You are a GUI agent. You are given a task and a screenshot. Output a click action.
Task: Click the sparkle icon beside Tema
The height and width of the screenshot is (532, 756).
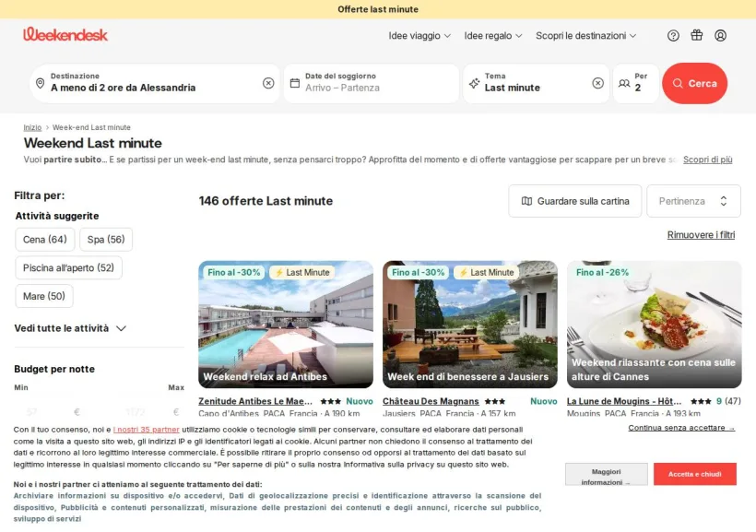474,83
